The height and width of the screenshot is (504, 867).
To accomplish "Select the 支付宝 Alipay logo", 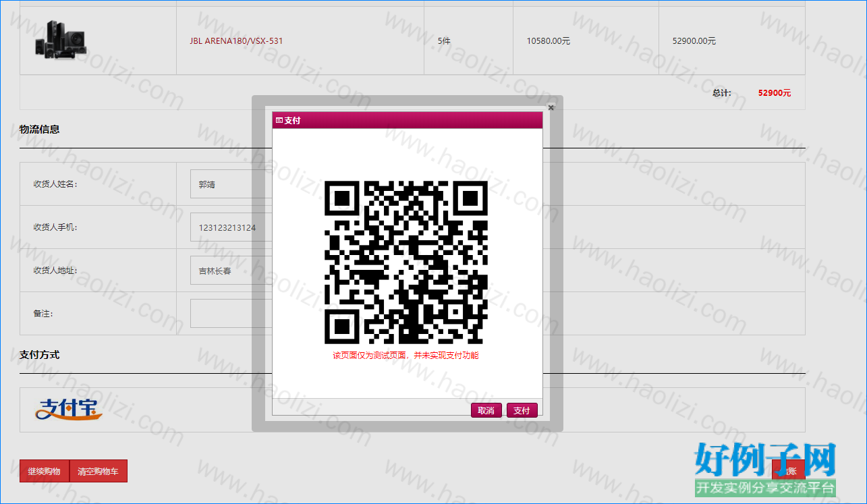I will (69, 409).
